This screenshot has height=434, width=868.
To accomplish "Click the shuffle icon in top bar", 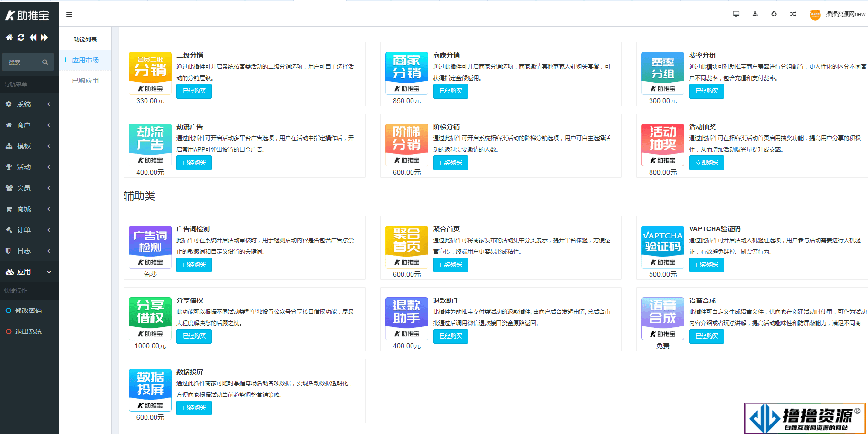I will click(793, 14).
